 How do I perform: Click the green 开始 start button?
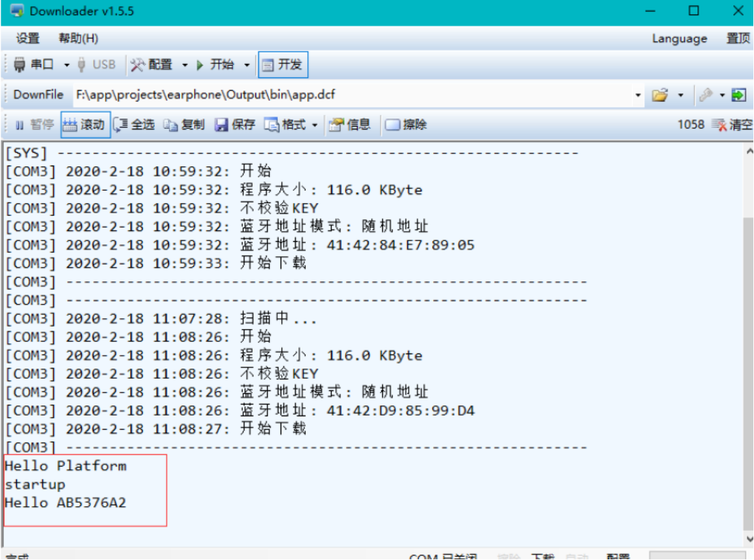point(215,65)
